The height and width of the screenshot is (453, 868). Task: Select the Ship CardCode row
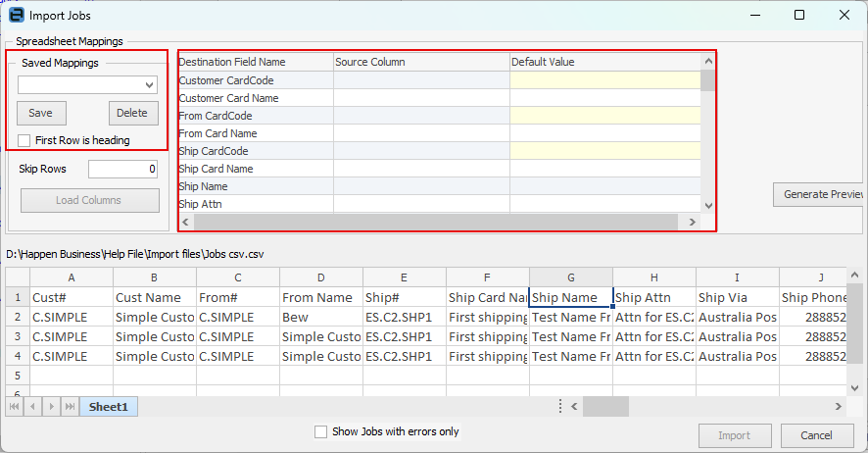[x=440, y=151]
